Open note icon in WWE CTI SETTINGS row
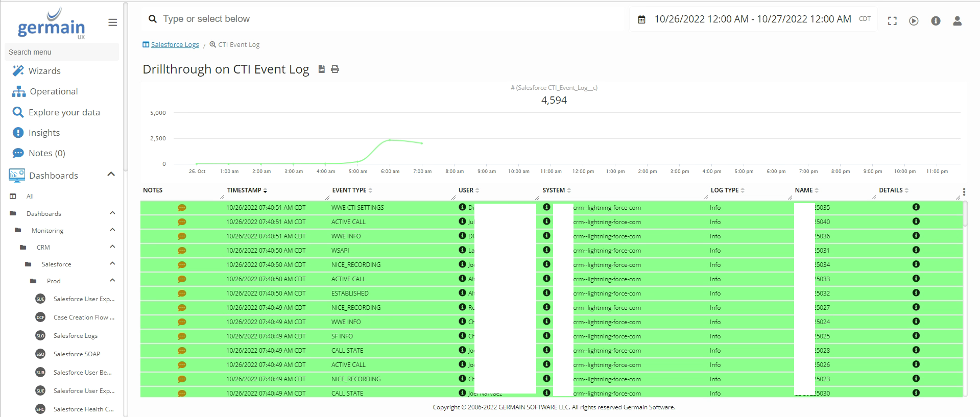Viewport: 980px width, 417px height. click(x=182, y=208)
